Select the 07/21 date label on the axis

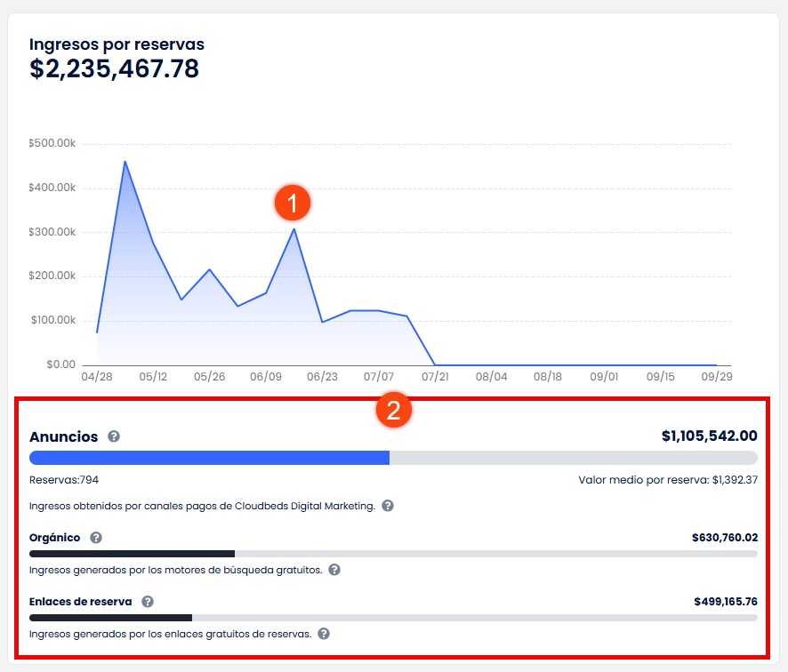coord(435,377)
